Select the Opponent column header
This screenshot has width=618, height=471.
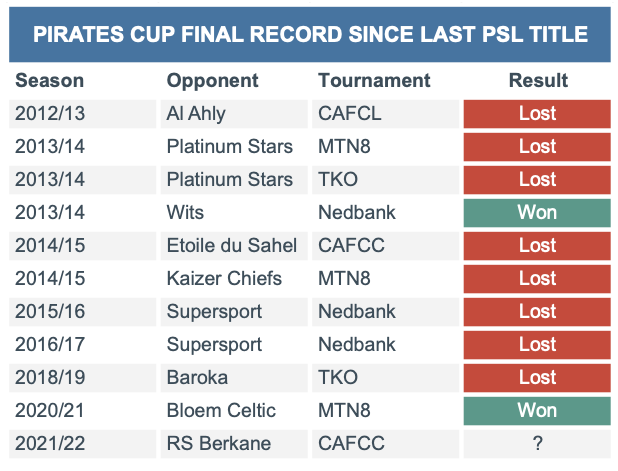click(x=212, y=81)
